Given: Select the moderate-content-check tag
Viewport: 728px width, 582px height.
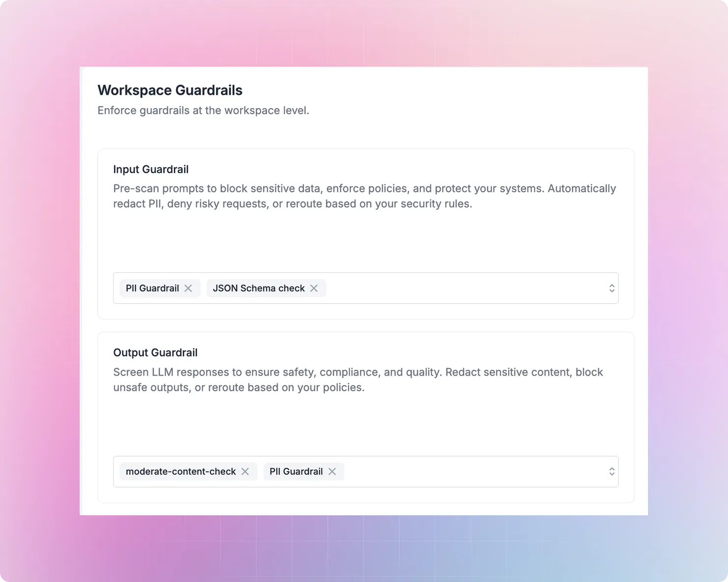Looking at the screenshot, I should tap(181, 472).
